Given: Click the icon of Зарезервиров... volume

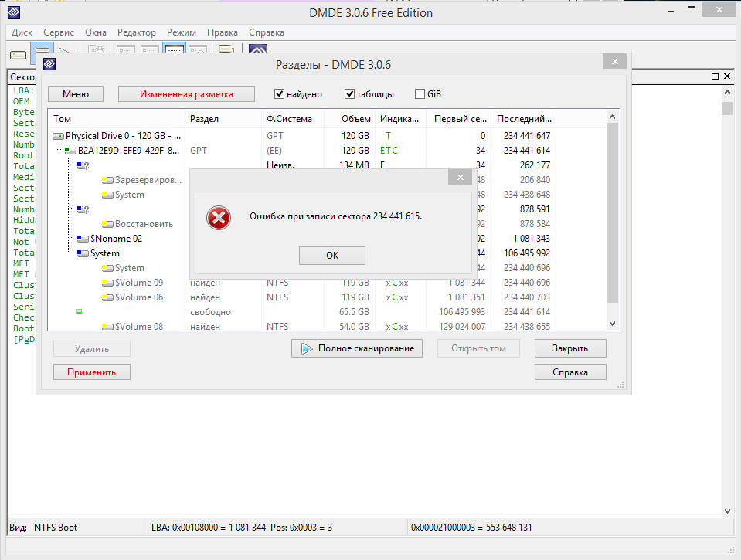Looking at the screenshot, I should pos(107,180).
